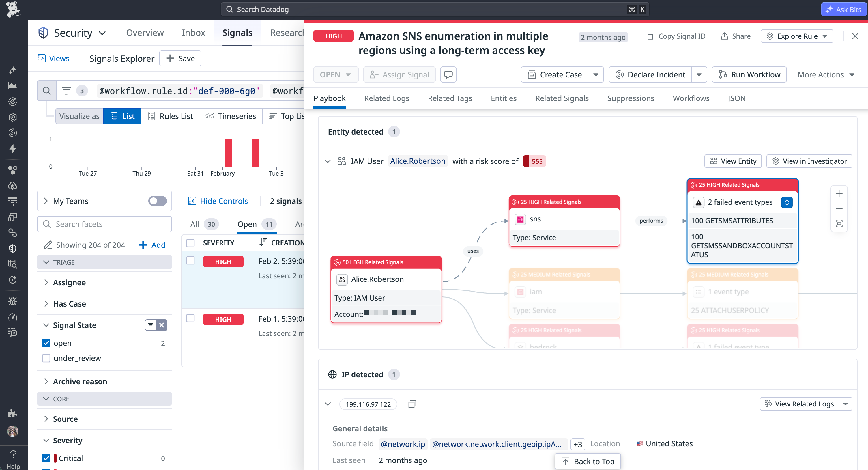This screenshot has height=470, width=868.
Task: Click the zoom in plus icon on graph panel
Action: coord(839,193)
